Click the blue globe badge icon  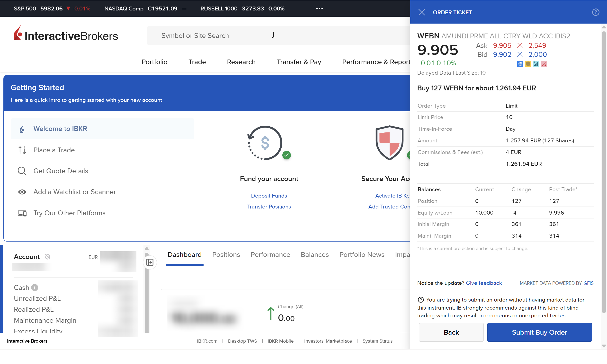520,64
